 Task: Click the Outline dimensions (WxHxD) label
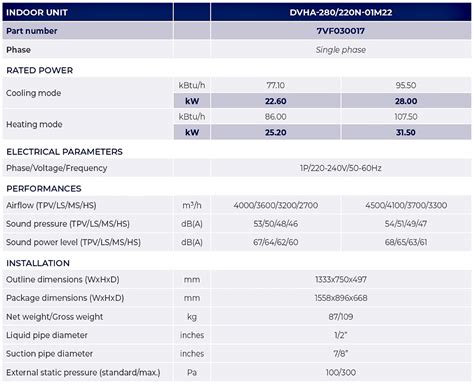(x=63, y=280)
